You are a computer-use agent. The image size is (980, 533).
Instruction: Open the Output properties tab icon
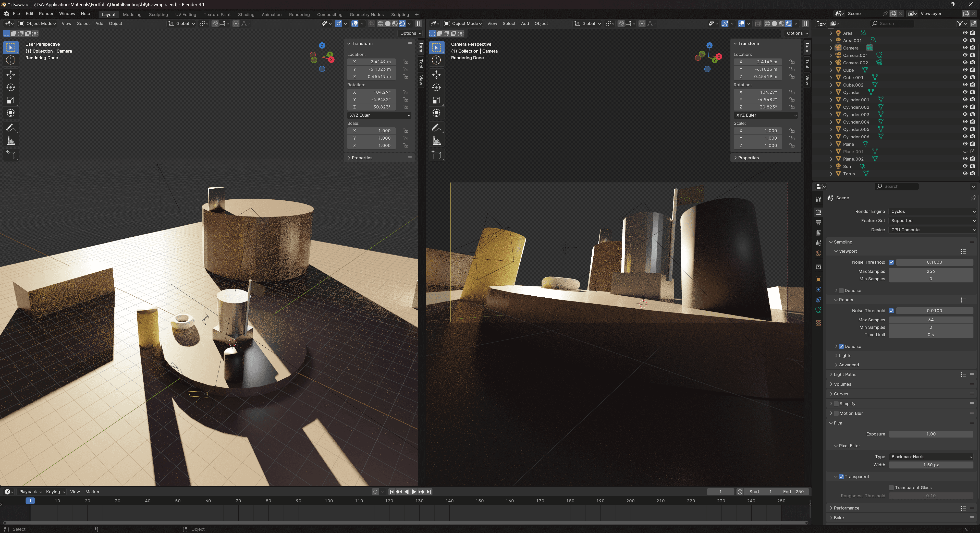pyautogui.click(x=818, y=222)
